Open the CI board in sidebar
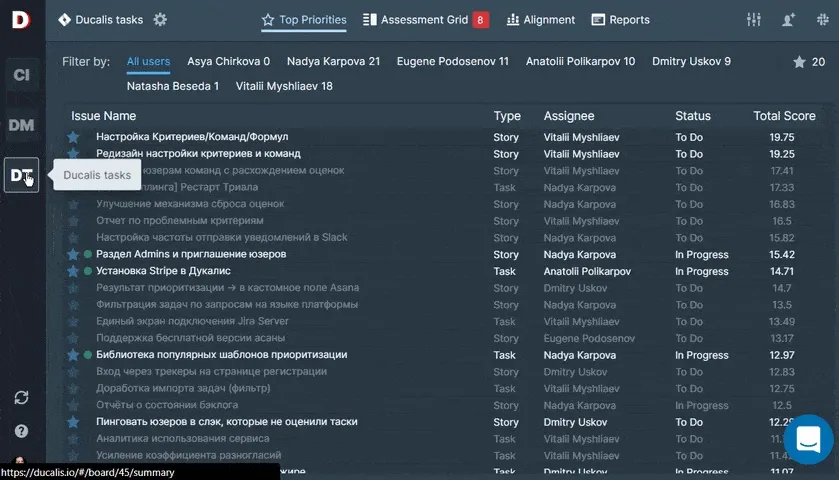 pyautogui.click(x=21, y=75)
